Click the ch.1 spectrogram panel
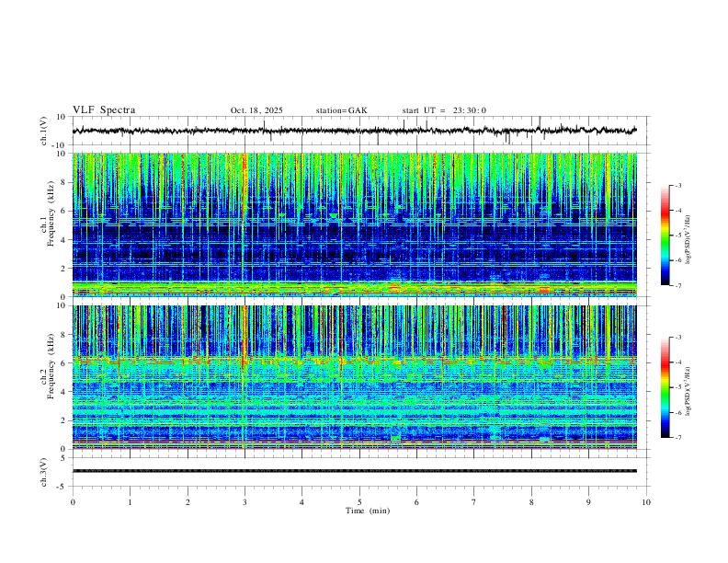 [354, 224]
